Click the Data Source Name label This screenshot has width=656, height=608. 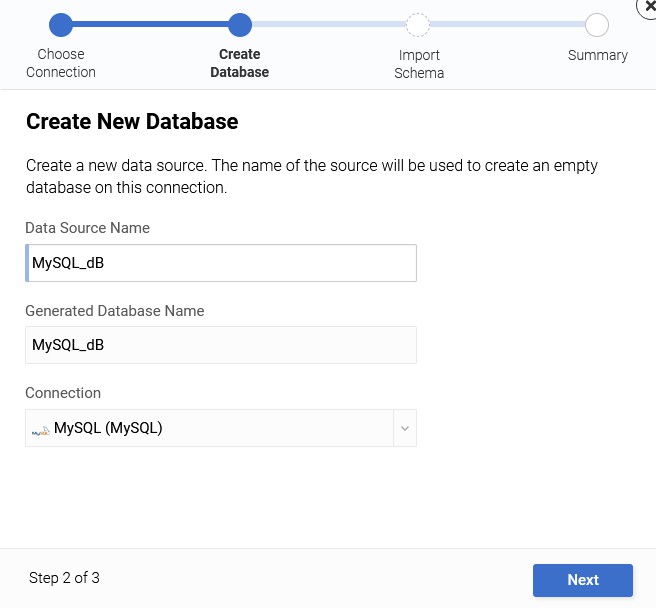tap(87, 228)
